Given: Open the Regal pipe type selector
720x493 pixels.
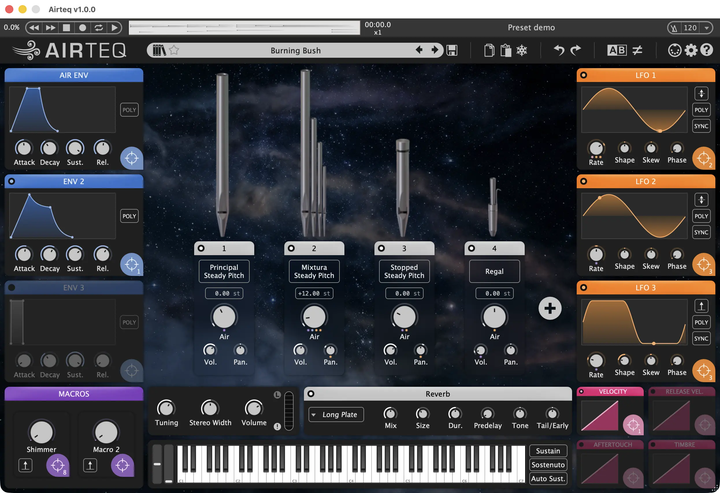Looking at the screenshot, I should 494,271.
